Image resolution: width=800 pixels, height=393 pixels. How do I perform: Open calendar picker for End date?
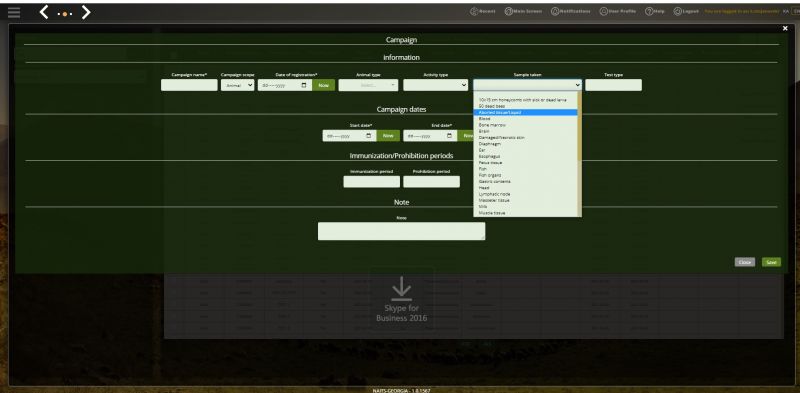click(449, 136)
